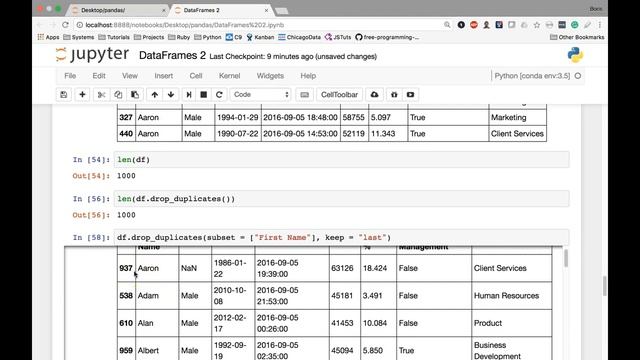The height and width of the screenshot is (360, 640).
Task: Open the Ruby bookmarks folder
Action: [179, 37]
